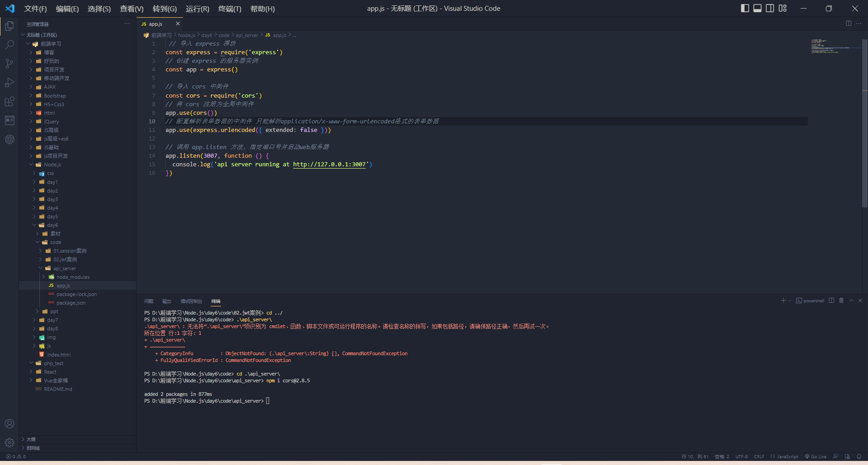Kill the terminal with trash icon

pyautogui.click(x=841, y=301)
